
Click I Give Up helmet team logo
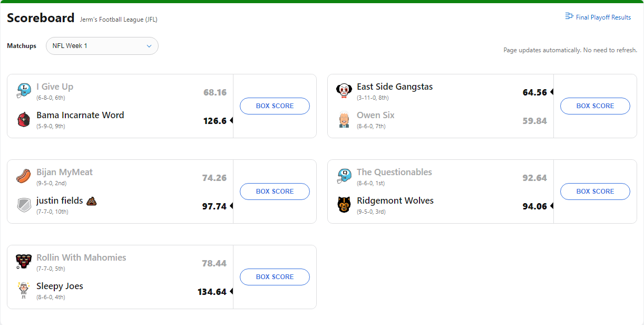pos(24,91)
